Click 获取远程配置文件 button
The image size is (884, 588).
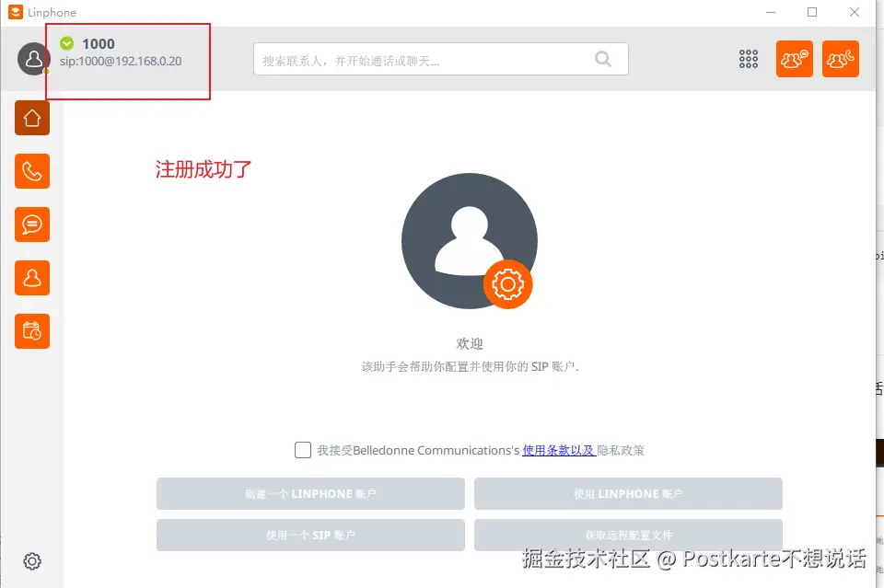pos(628,535)
